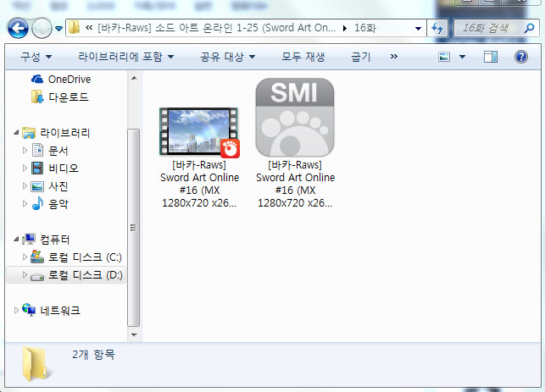The width and height of the screenshot is (545, 392).
Task: Open the breadcrumb arrow before 16화
Action: (344, 28)
